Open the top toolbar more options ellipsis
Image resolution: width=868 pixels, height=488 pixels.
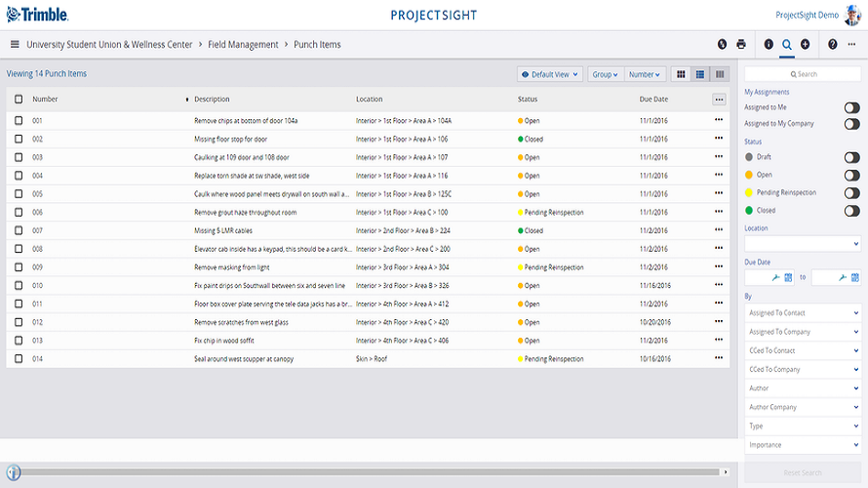tap(851, 44)
